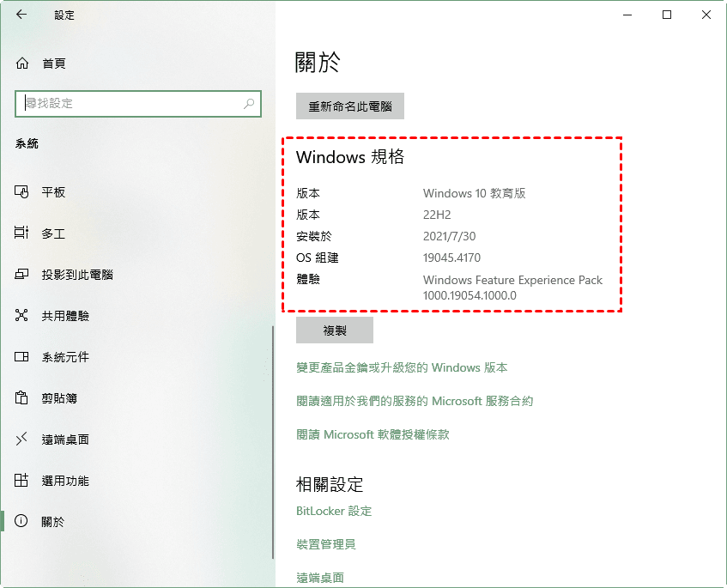Click the 尋找設定 search field
Image resolution: width=727 pixels, height=588 pixels.
(x=138, y=103)
